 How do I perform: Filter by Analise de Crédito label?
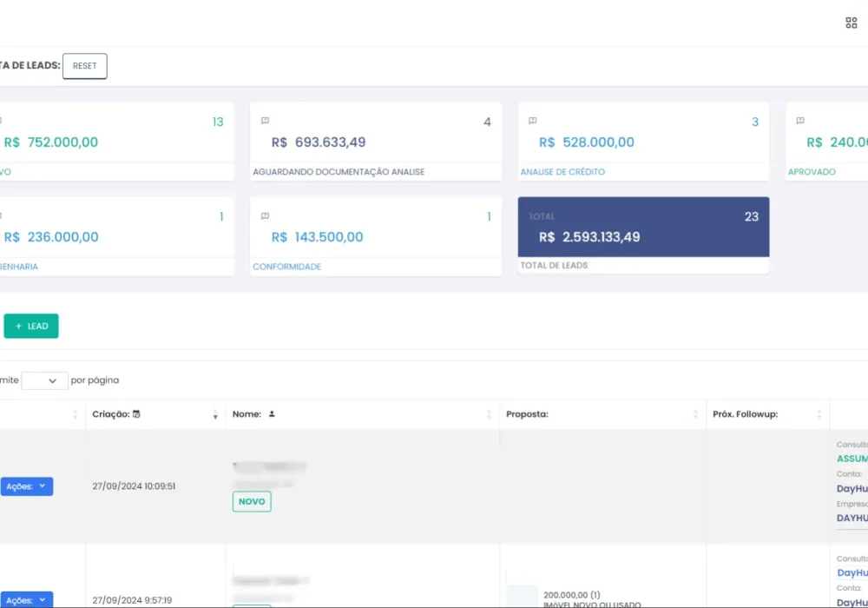(x=562, y=172)
